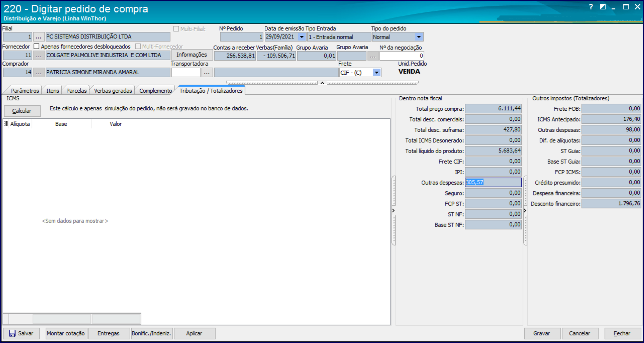Click the Fechar button
The width and height of the screenshot is (644, 343).
622,333
